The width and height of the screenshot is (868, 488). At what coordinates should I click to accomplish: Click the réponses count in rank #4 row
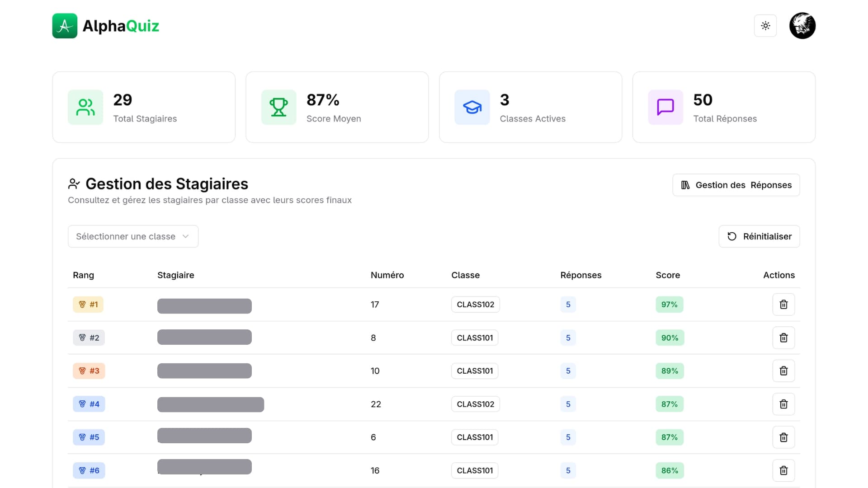[x=568, y=404]
